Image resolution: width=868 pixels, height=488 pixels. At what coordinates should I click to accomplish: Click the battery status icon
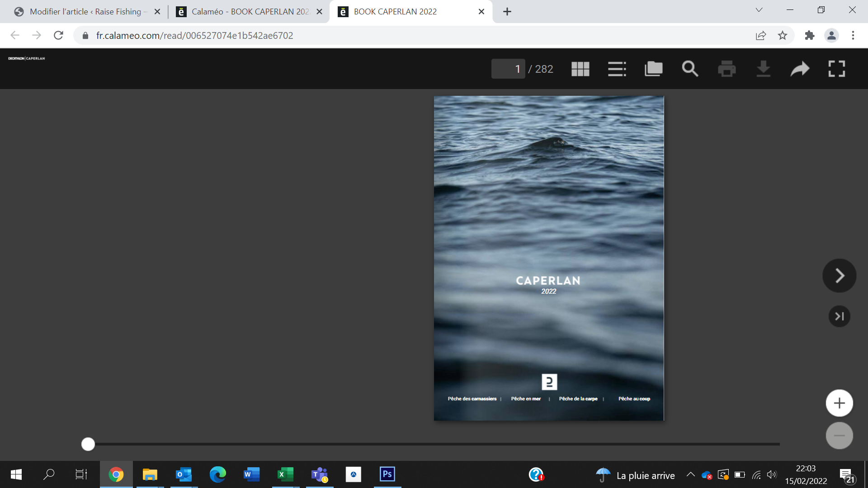click(740, 474)
